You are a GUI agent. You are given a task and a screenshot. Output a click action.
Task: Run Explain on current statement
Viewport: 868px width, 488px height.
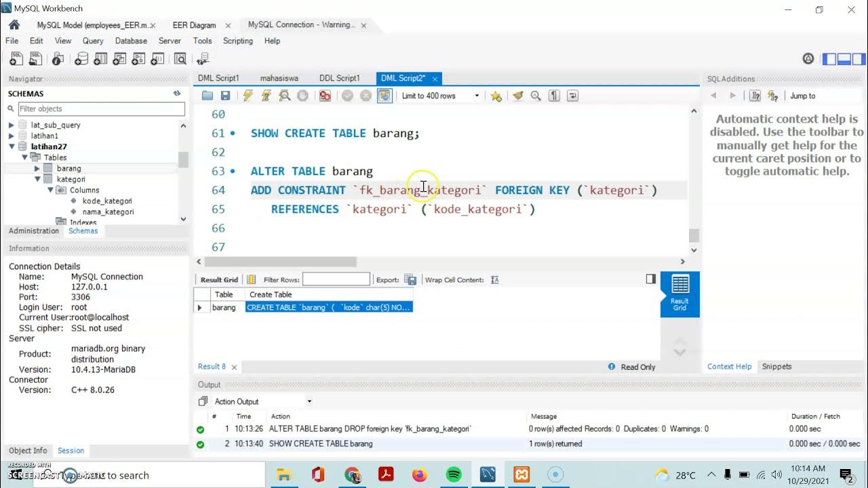[285, 96]
